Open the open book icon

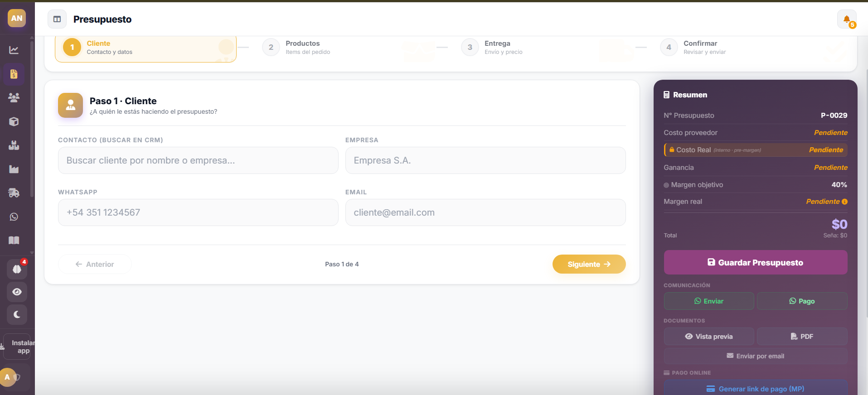14,241
